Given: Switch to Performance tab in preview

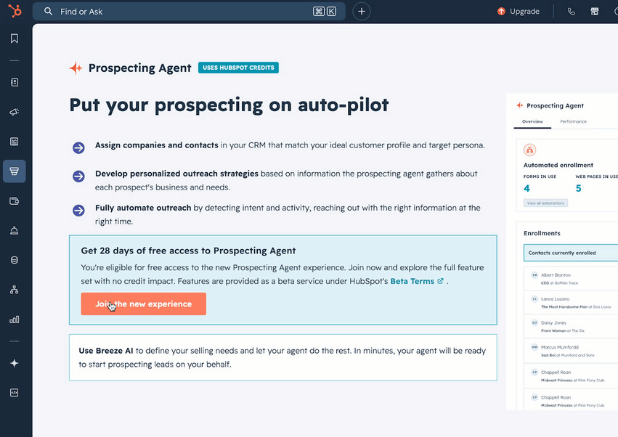Looking at the screenshot, I should tap(573, 121).
